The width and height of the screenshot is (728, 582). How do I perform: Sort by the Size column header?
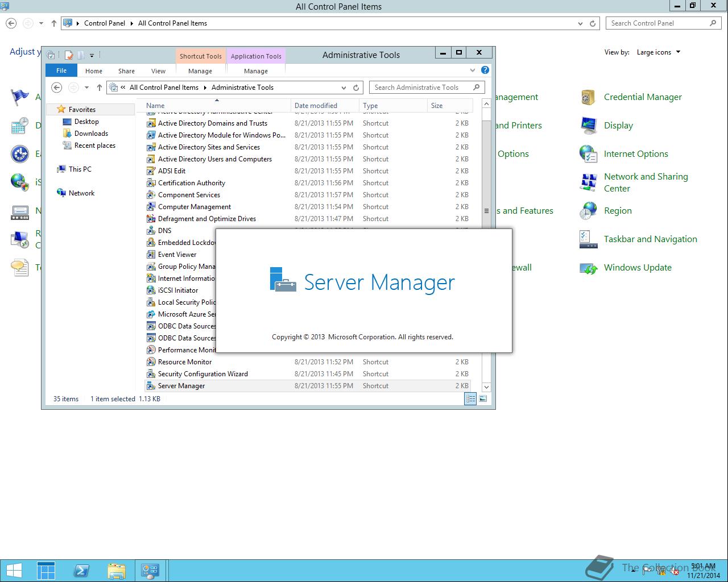click(x=450, y=106)
